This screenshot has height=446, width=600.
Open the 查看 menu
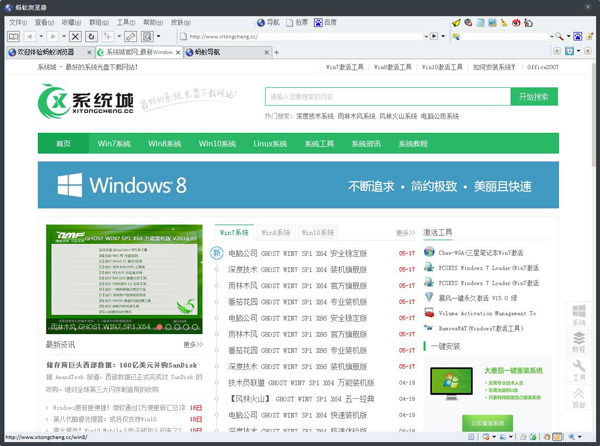(x=44, y=23)
